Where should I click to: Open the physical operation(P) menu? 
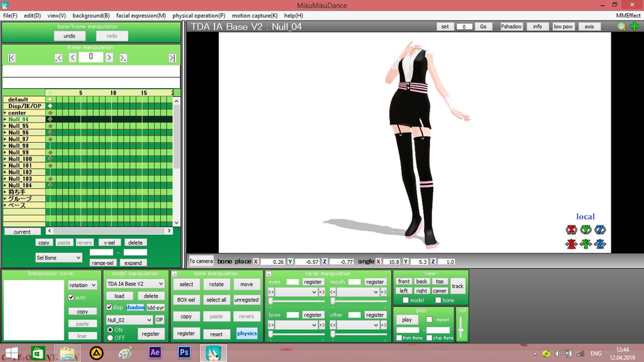[199, 16]
